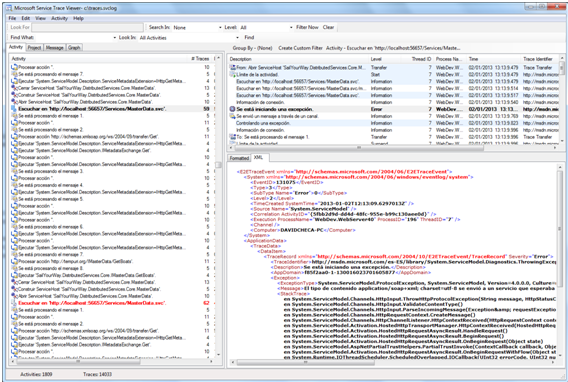Image resolution: width=568 pixels, height=382 pixels.
Task: Click the Filter Now button
Action: point(307,27)
